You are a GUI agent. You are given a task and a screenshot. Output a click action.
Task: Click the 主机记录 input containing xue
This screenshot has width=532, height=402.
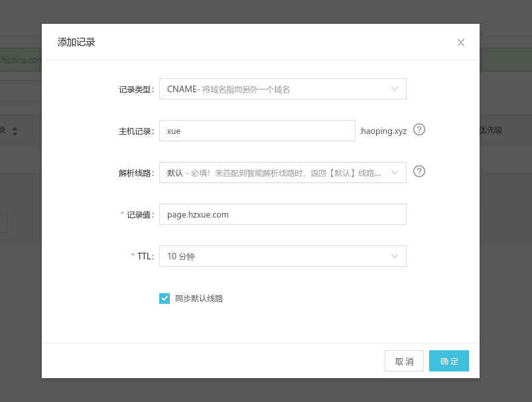(x=257, y=131)
